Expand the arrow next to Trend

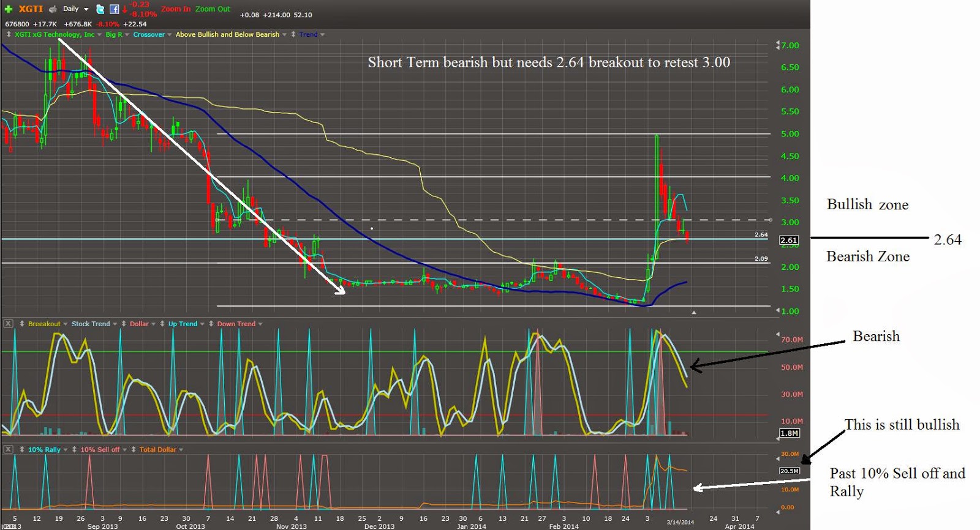coord(322,35)
